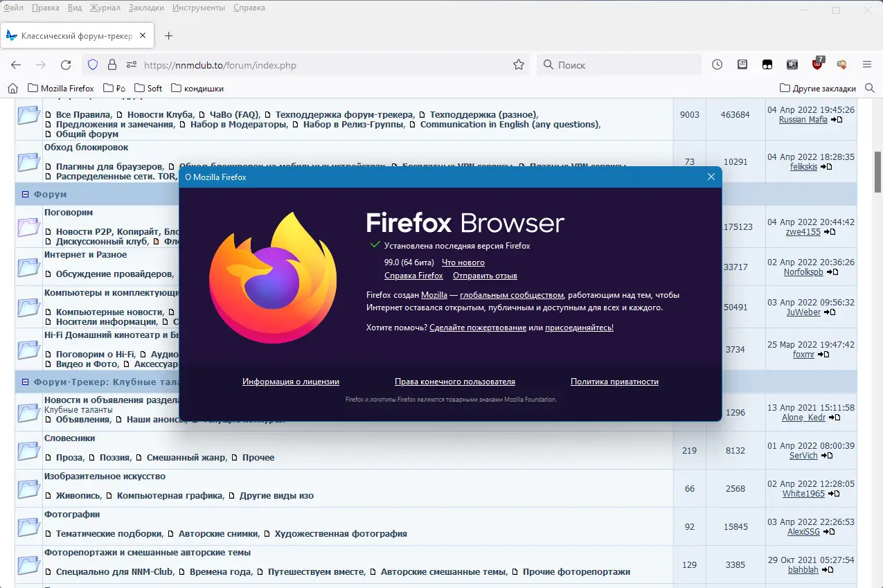883x588 pixels.
Task: Click the folder icon beside Фотографии forum
Action: point(28,526)
